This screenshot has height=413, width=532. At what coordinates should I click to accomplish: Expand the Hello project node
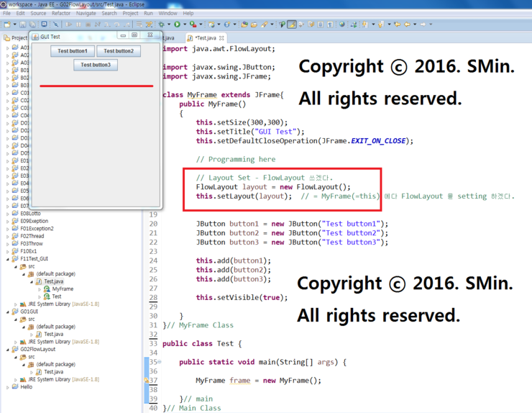point(7,387)
